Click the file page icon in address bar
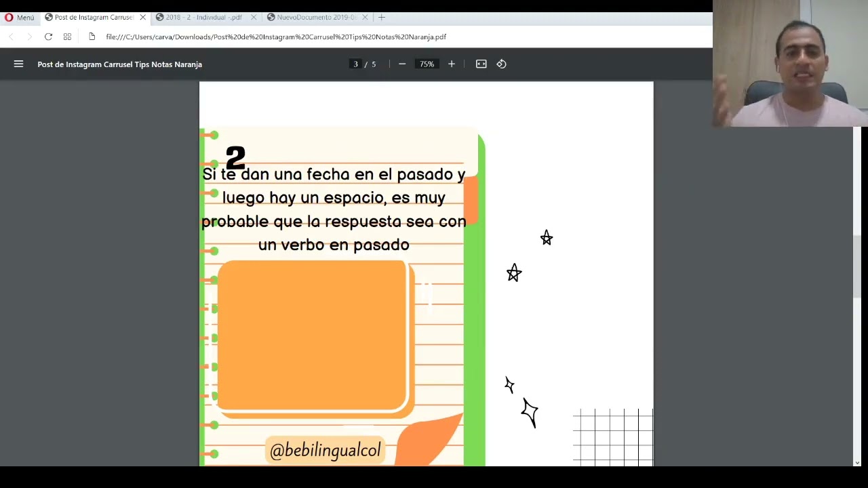 pyautogui.click(x=92, y=37)
